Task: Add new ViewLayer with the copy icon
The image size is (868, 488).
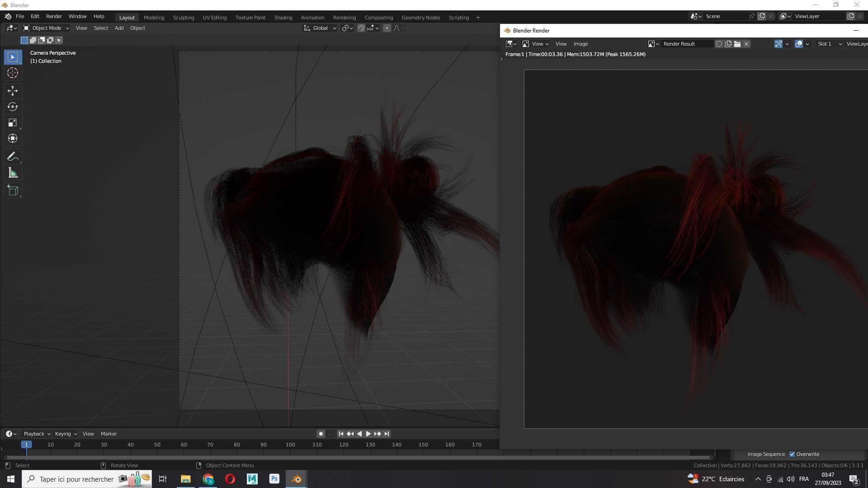Action: coord(851,16)
